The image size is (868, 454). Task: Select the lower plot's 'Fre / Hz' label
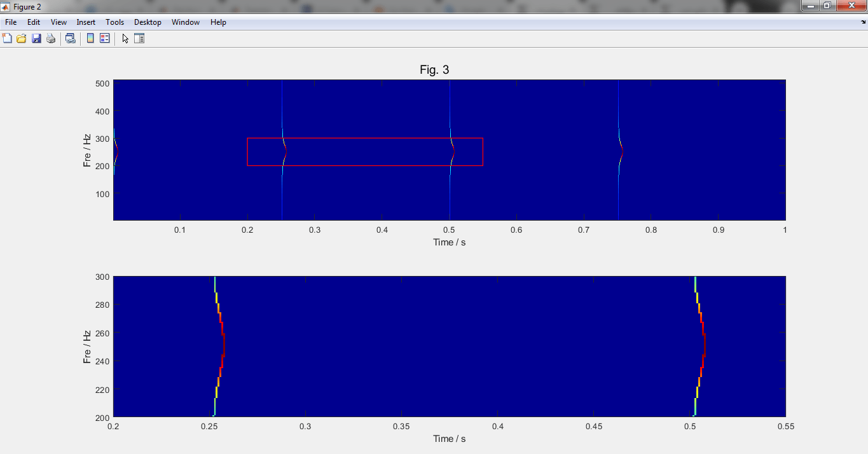pyautogui.click(x=87, y=347)
